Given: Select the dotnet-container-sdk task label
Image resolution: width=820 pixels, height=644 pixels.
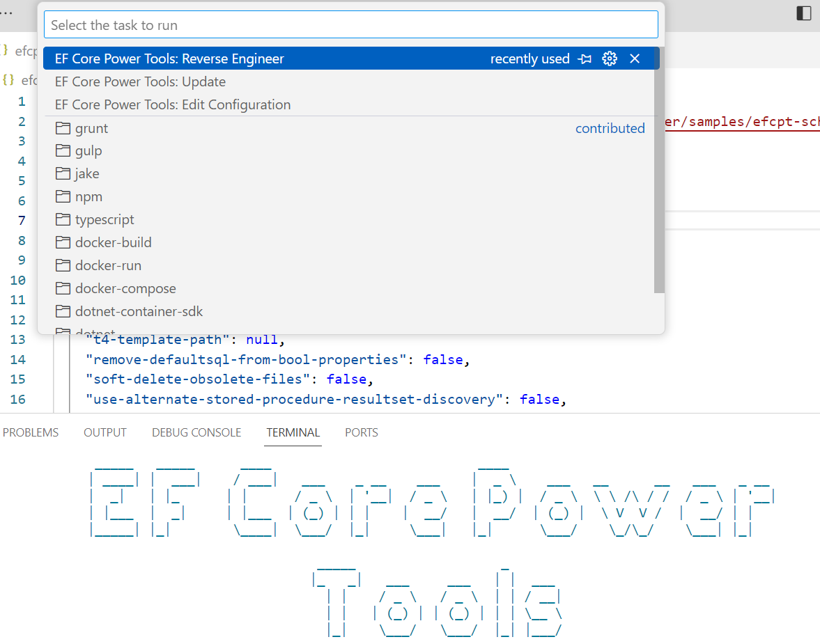Looking at the screenshot, I should point(139,311).
